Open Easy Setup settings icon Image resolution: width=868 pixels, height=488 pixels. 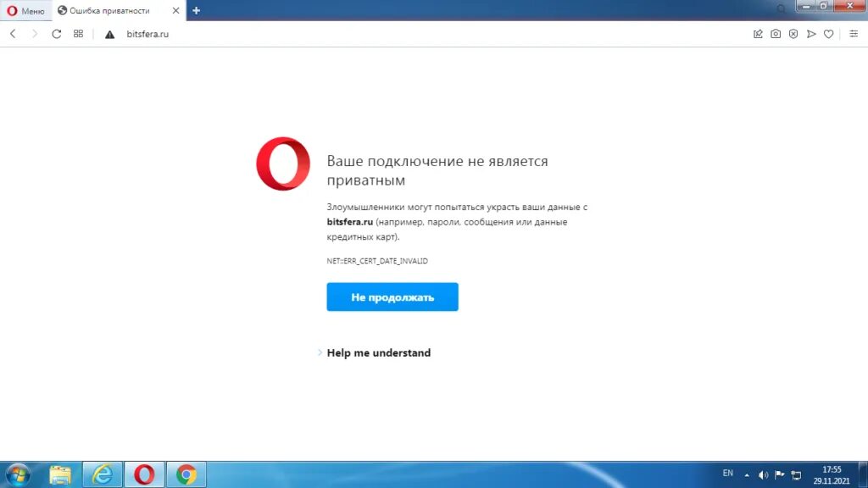854,34
